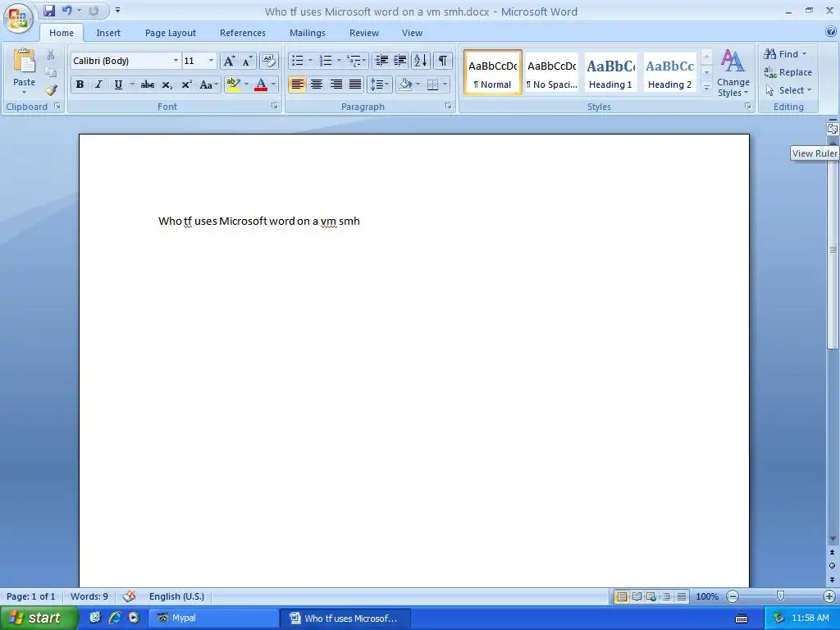
Task: Shrink the font size
Action: point(247,61)
